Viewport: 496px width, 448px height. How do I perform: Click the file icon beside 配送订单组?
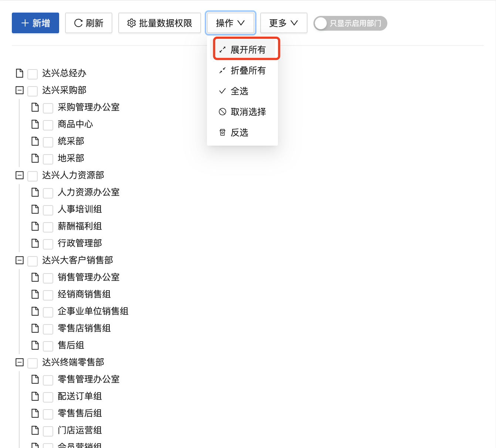pos(35,396)
